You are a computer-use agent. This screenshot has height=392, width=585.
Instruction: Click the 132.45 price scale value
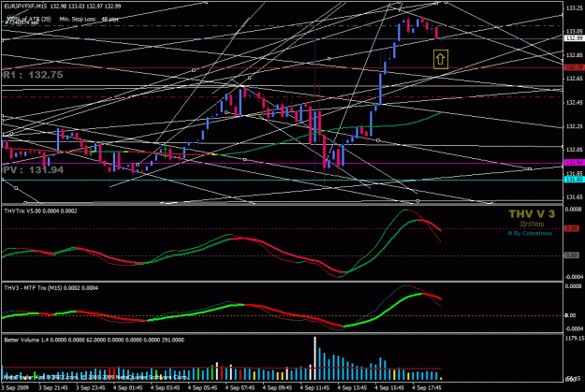coord(575,103)
